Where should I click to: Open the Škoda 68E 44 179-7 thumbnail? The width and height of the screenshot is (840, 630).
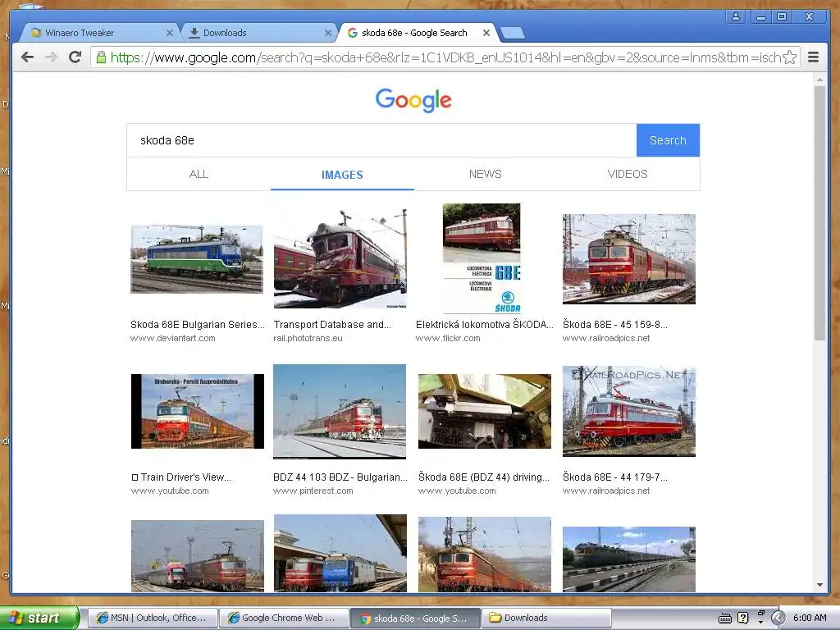pos(629,412)
